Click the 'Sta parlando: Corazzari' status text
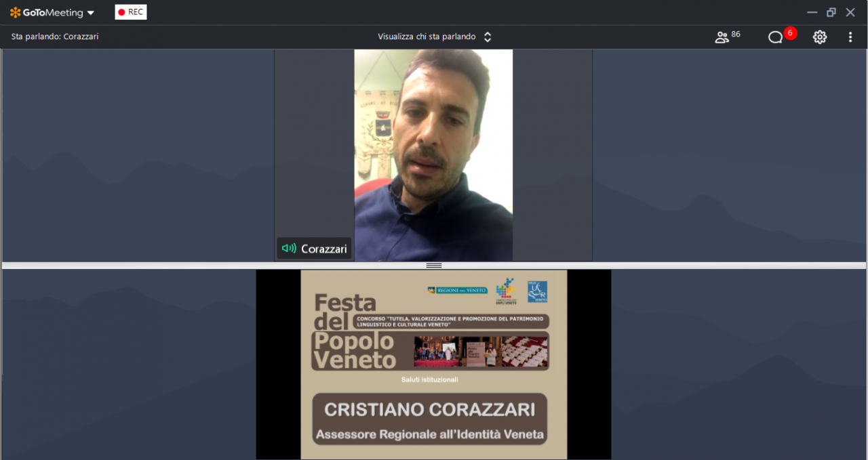 pyautogui.click(x=55, y=37)
